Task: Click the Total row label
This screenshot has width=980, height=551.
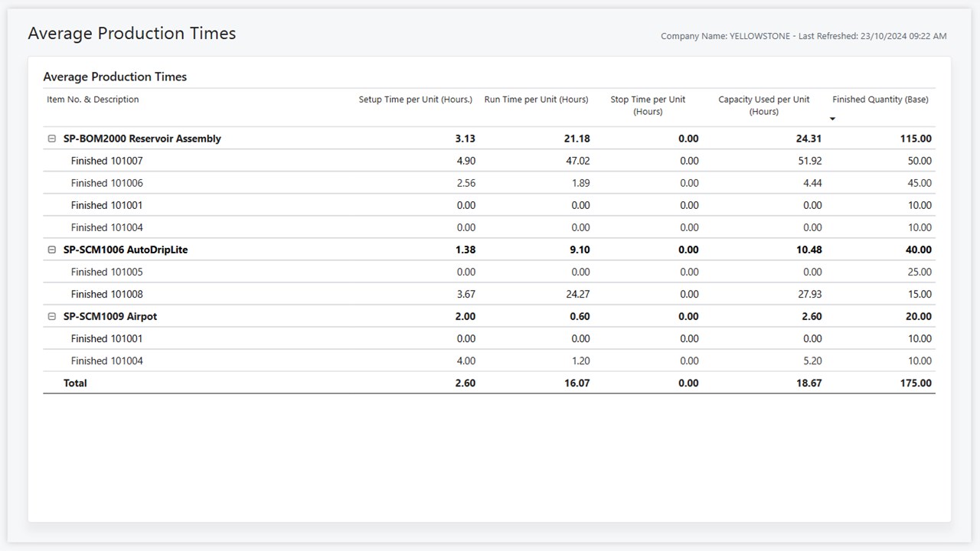Action: 75,383
